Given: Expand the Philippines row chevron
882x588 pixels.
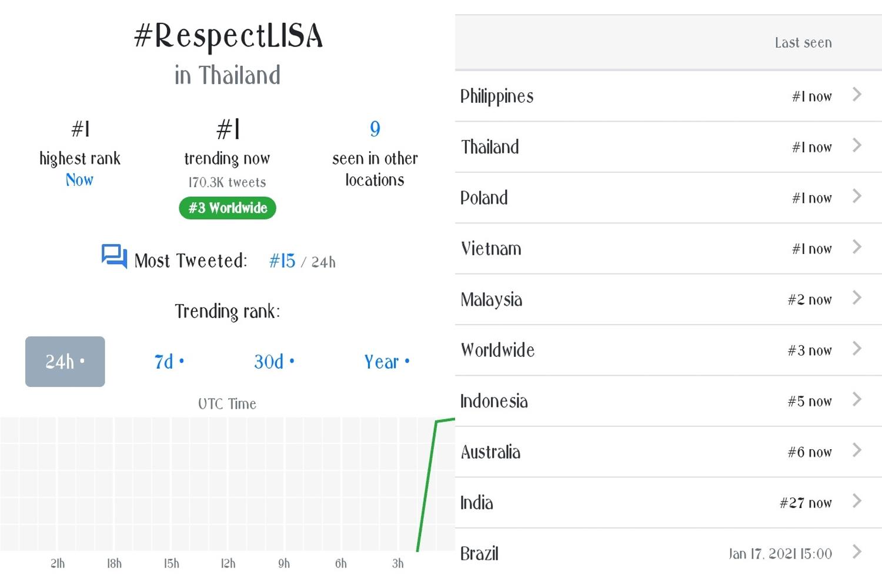Looking at the screenshot, I should tap(857, 95).
